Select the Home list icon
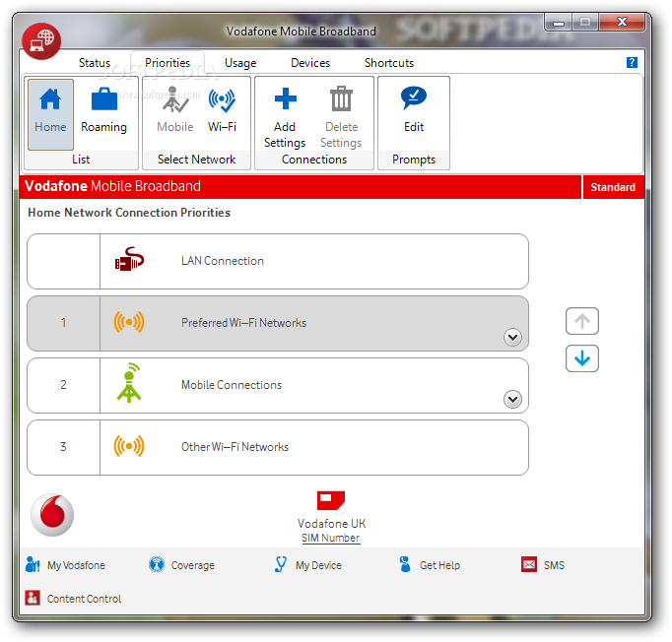 pos(50,99)
